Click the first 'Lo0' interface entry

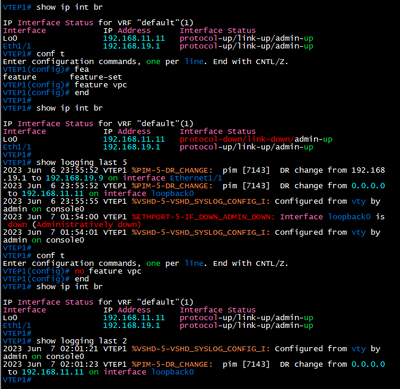click(10, 38)
